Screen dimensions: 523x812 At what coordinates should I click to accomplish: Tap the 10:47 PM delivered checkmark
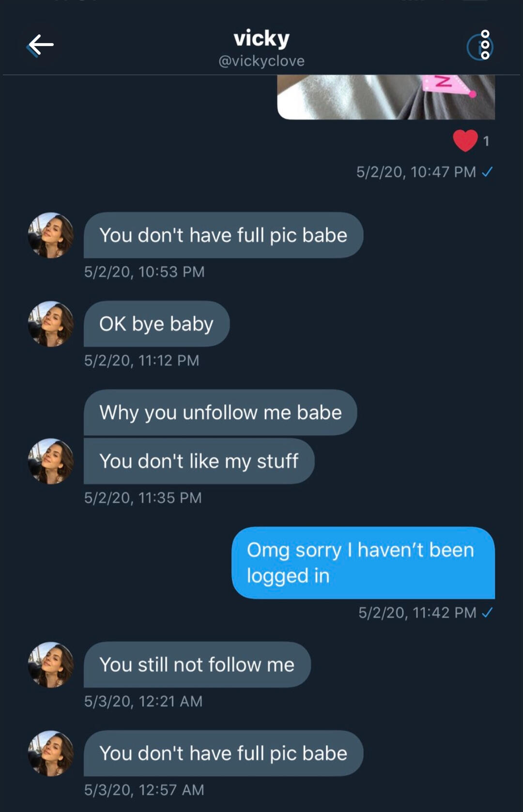click(487, 172)
